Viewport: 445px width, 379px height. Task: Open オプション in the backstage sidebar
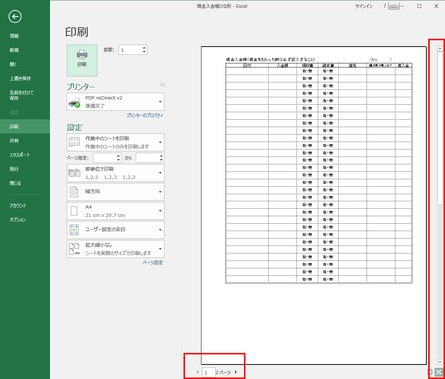[18, 220]
